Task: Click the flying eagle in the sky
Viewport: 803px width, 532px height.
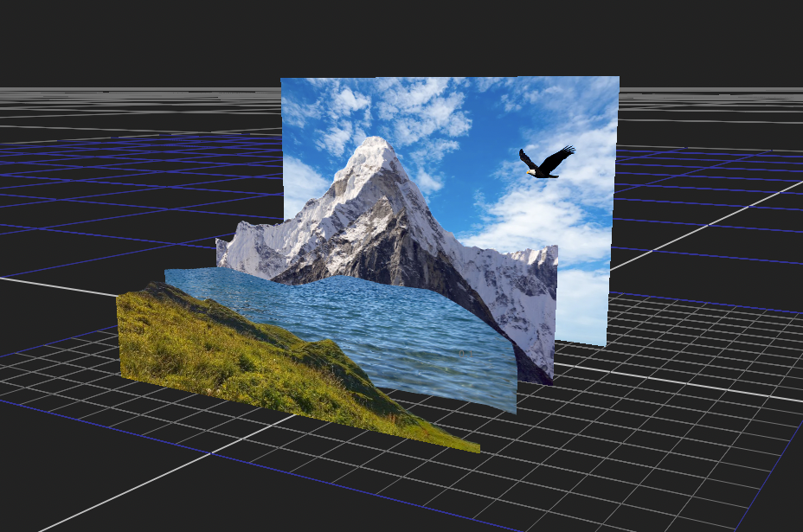Action: [x=546, y=163]
